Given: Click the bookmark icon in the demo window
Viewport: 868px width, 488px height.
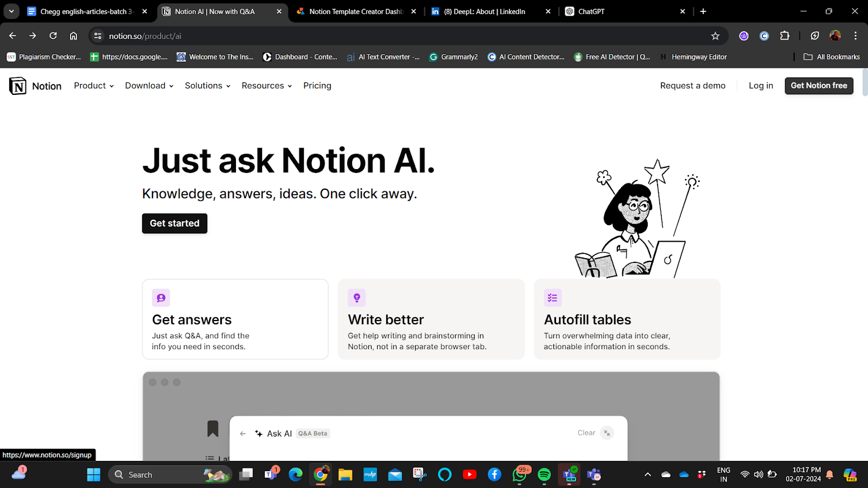Looking at the screenshot, I should point(213,428).
